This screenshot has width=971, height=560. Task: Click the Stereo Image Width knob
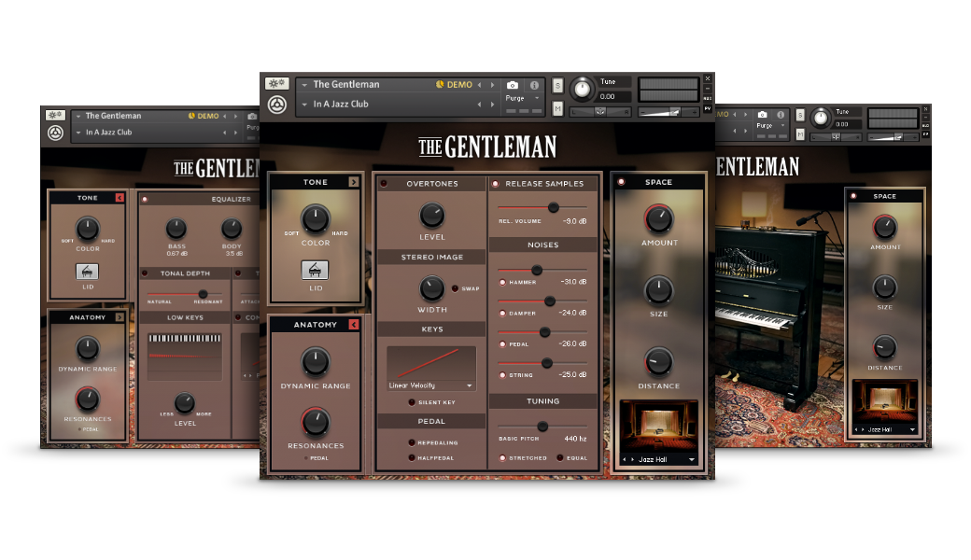pyautogui.click(x=431, y=287)
